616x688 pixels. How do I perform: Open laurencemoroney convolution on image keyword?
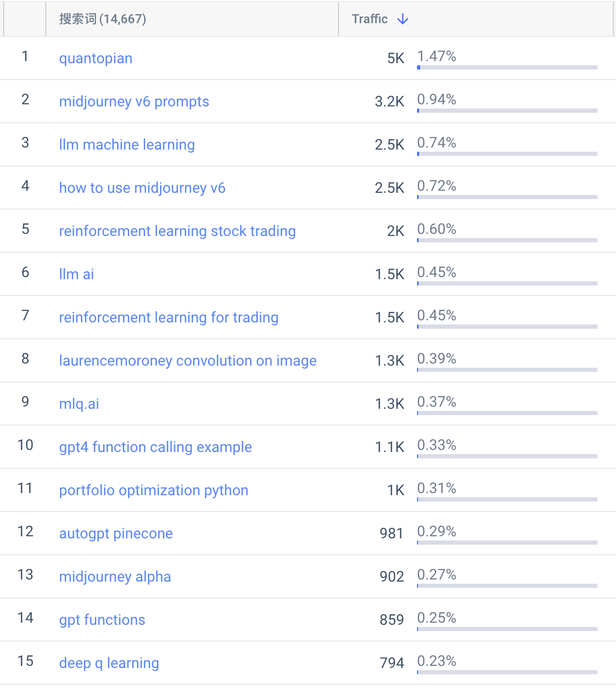(188, 360)
